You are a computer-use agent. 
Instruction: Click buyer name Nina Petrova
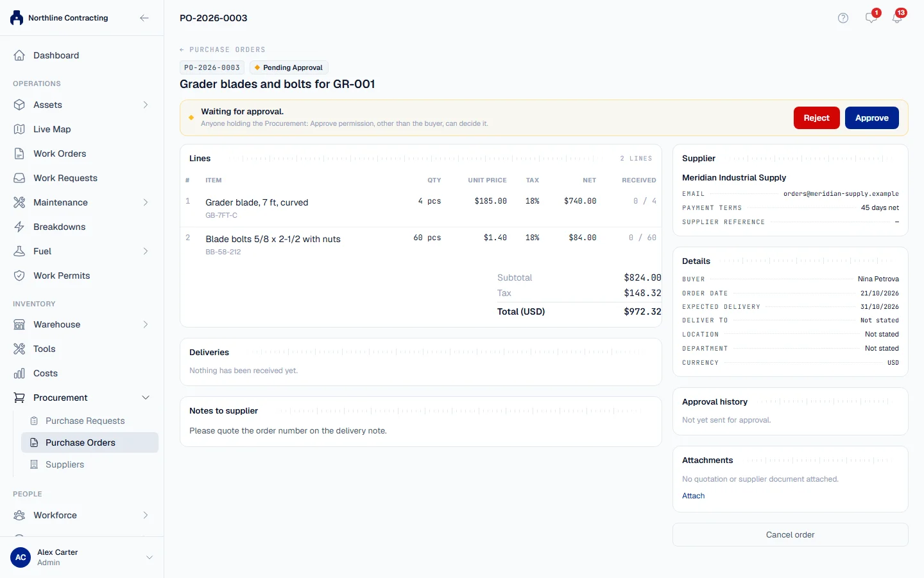coord(878,279)
